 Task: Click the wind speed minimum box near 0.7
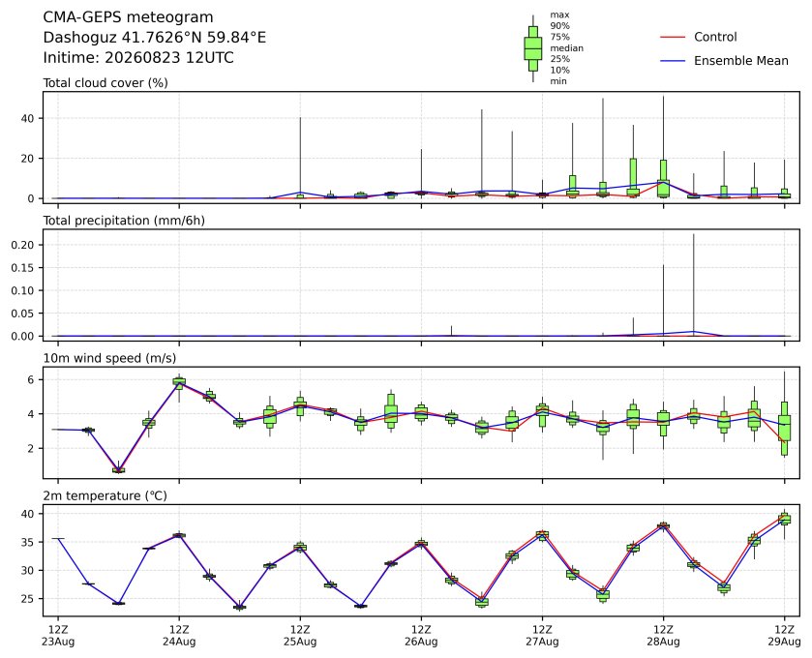[119, 469]
